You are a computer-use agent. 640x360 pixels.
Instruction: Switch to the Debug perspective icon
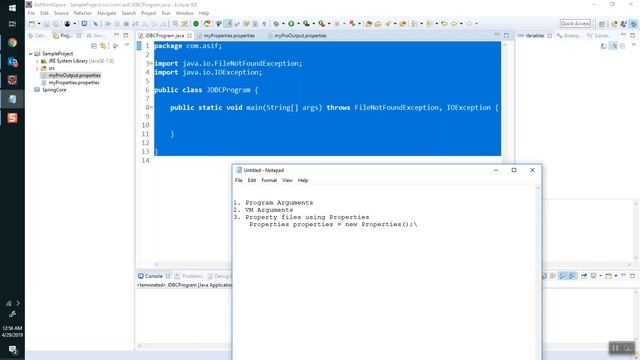click(x=633, y=24)
